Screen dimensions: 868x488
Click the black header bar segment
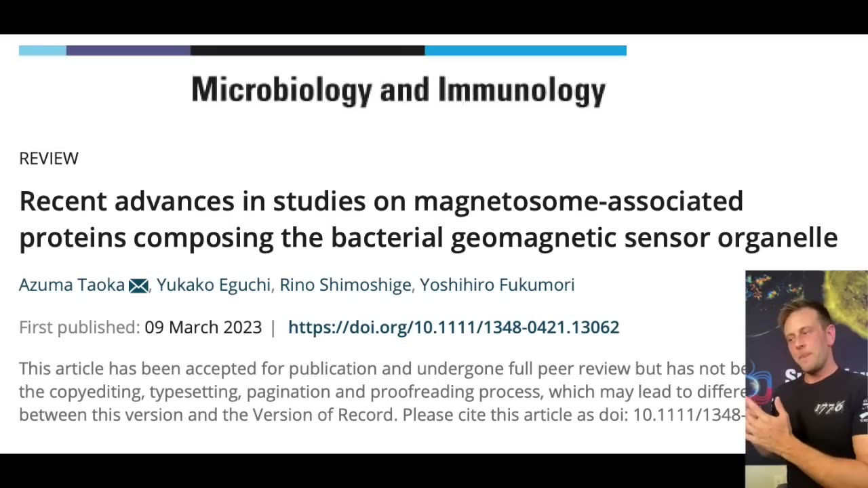click(307, 51)
